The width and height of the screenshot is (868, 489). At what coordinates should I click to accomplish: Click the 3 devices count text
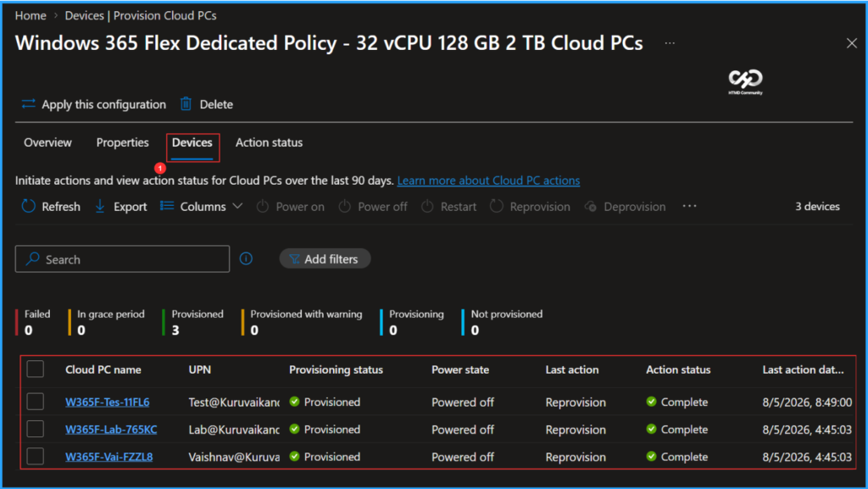click(x=817, y=206)
